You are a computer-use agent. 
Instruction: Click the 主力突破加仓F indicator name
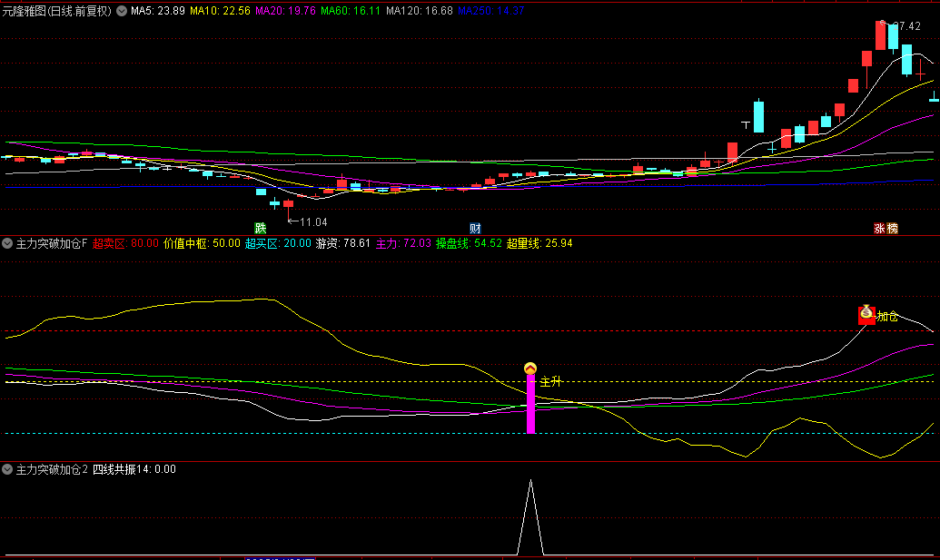pyautogui.click(x=52, y=243)
